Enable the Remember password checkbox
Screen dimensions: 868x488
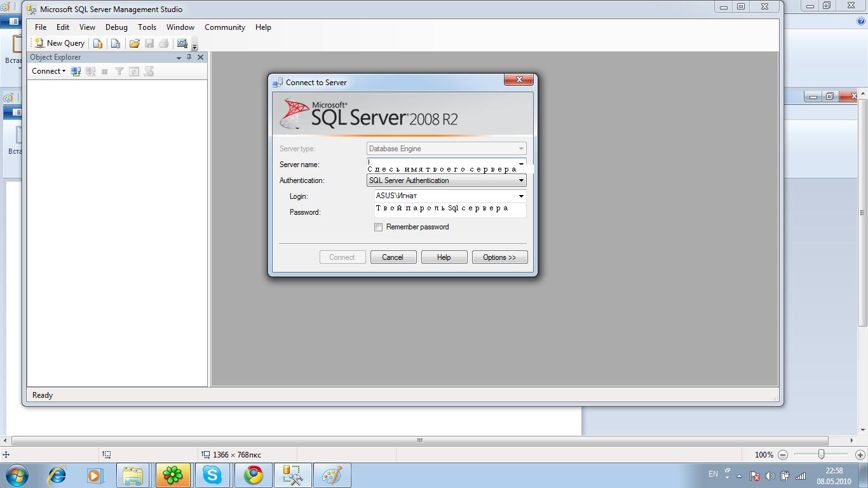tap(378, 227)
